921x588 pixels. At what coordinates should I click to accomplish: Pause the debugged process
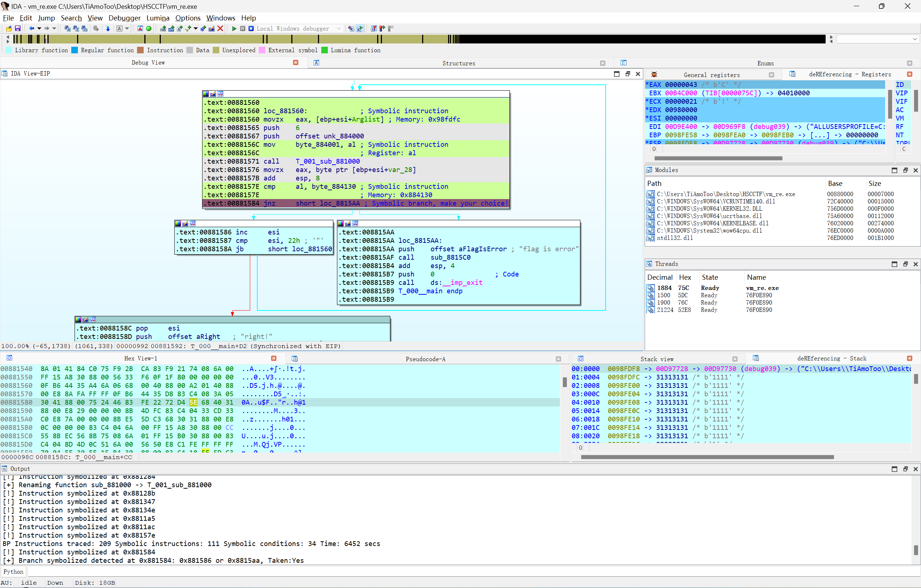(x=242, y=28)
